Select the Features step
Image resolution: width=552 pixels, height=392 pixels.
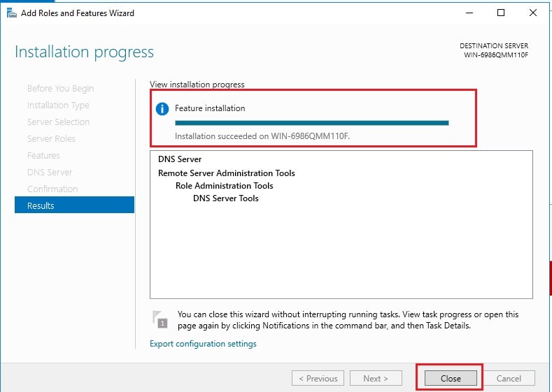(43, 155)
